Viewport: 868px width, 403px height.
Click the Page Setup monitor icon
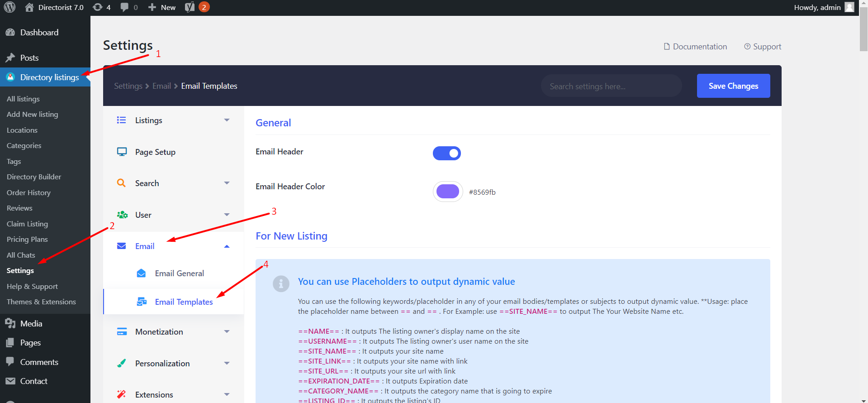(x=122, y=152)
